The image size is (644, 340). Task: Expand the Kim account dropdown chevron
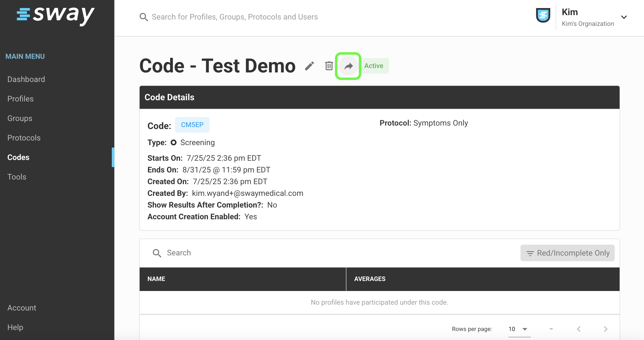coord(624,17)
